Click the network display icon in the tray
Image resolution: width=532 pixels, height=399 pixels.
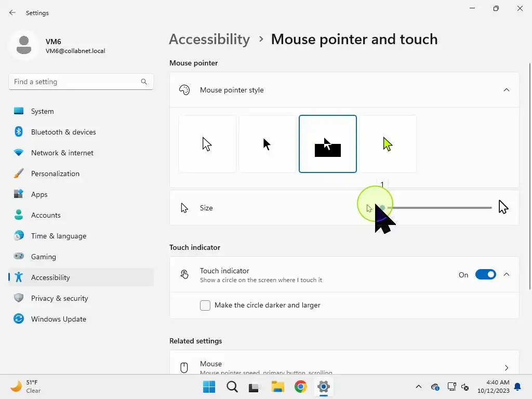[x=451, y=387]
